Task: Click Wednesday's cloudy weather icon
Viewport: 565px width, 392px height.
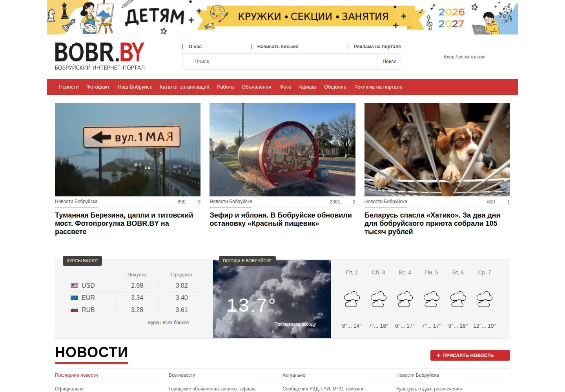Action: 485,299
